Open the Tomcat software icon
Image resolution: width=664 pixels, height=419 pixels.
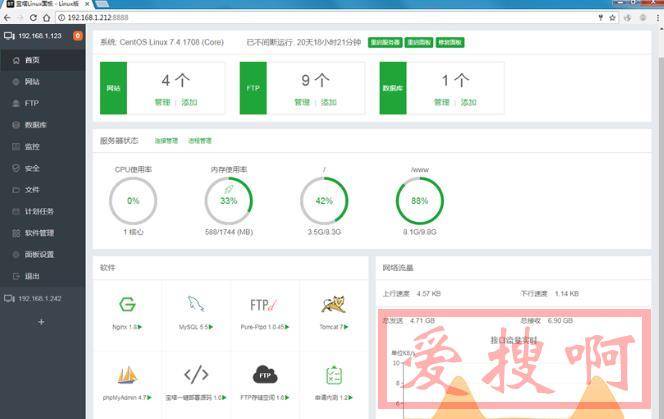[x=335, y=305]
